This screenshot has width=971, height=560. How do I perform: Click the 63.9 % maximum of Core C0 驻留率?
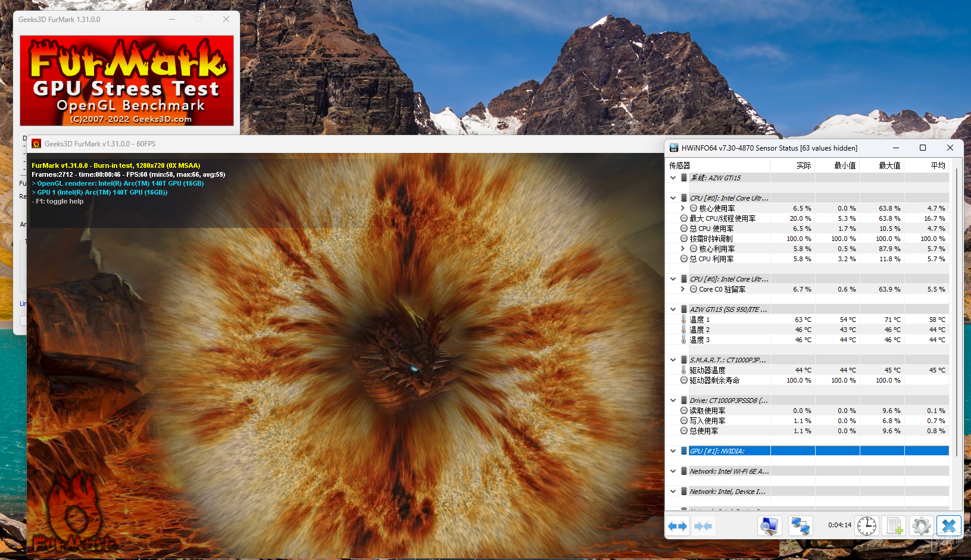coord(889,289)
